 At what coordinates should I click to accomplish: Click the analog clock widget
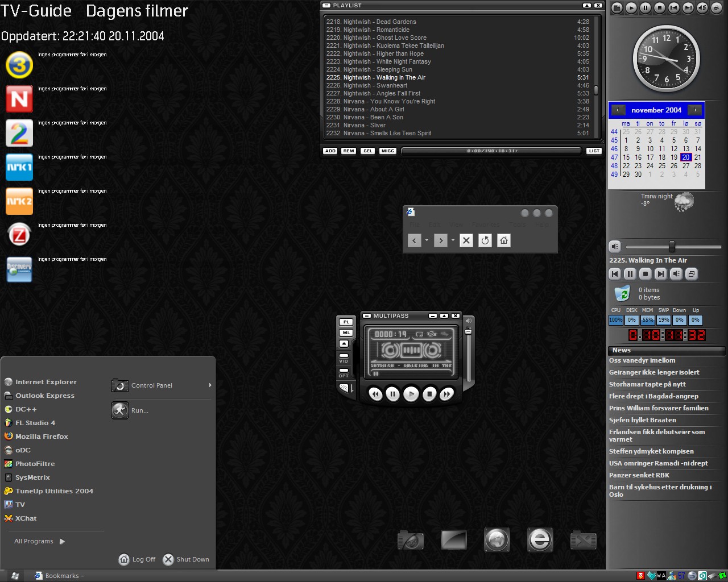click(x=667, y=59)
